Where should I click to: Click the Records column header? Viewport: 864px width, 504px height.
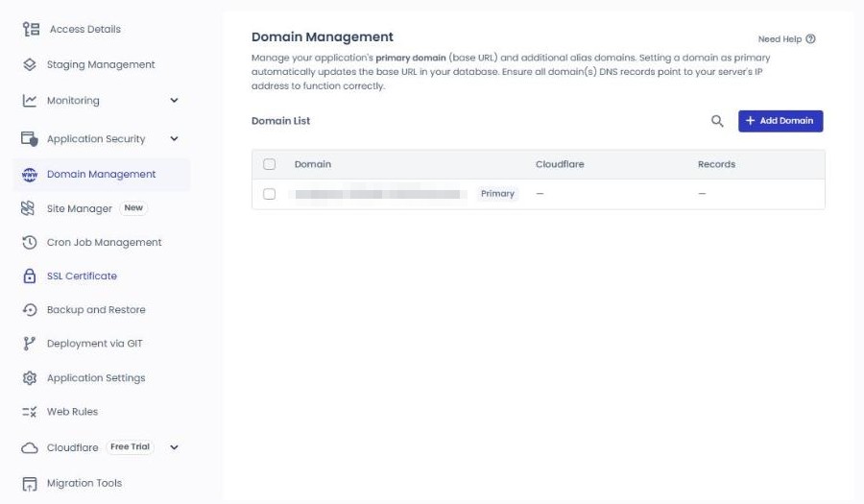coord(716,164)
